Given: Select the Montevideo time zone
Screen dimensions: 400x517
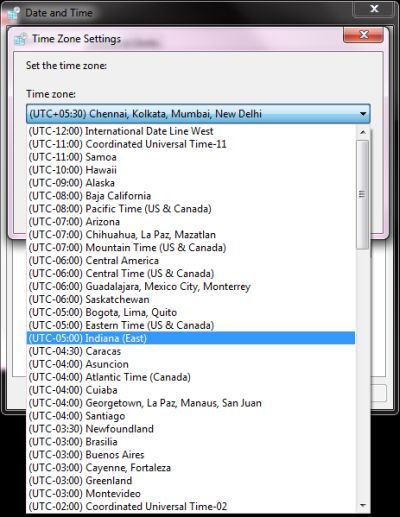Looking at the screenshot, I should 191,494.
